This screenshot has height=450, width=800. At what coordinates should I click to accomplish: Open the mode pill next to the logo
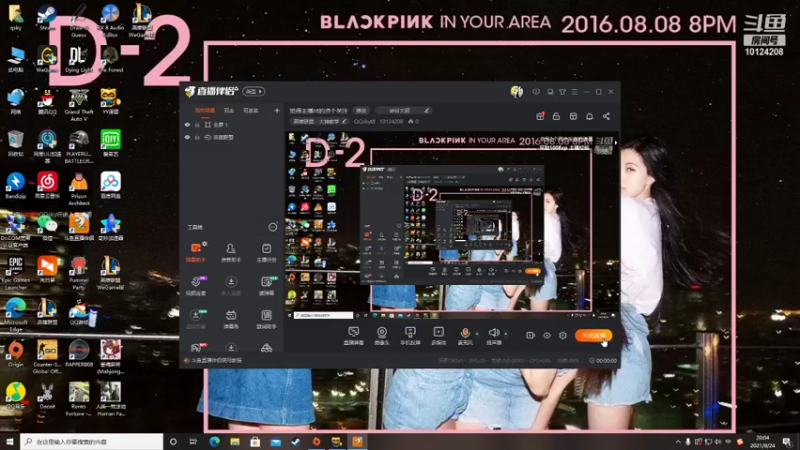254,91
